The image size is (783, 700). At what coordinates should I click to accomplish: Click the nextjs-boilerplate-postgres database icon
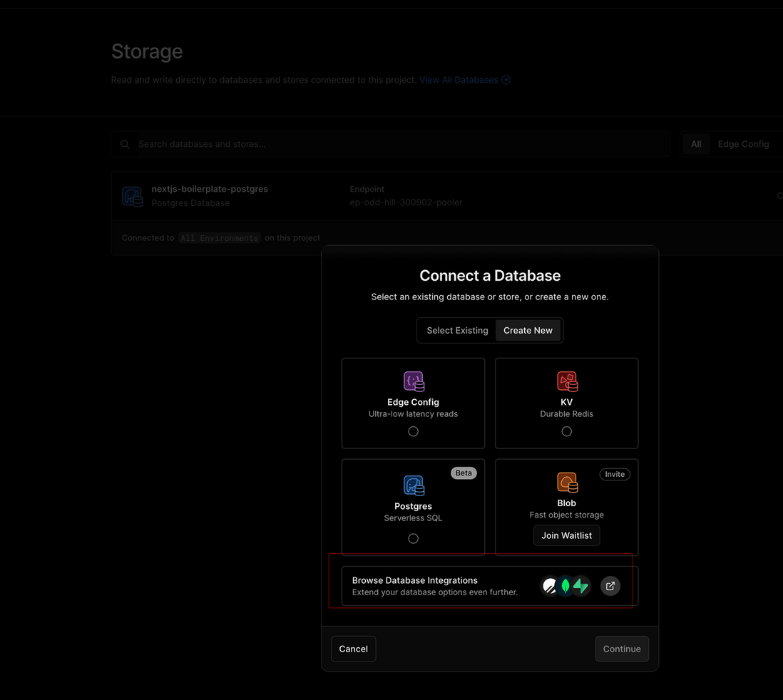(133, 196)
